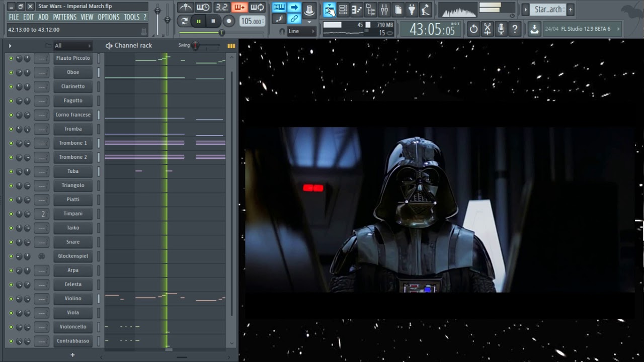Toggle the 3.2 countdown before recording
Screen dimensions: 644x362
click(x=221, y=8)
